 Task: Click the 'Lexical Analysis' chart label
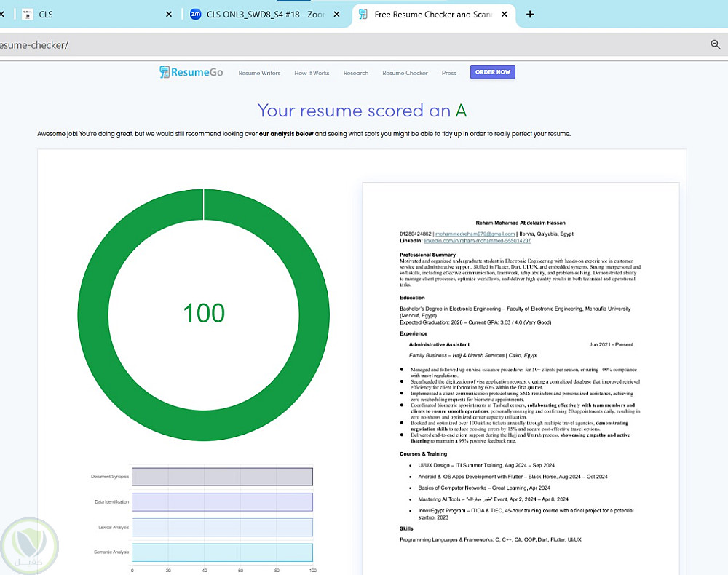[x=114, y=527]
